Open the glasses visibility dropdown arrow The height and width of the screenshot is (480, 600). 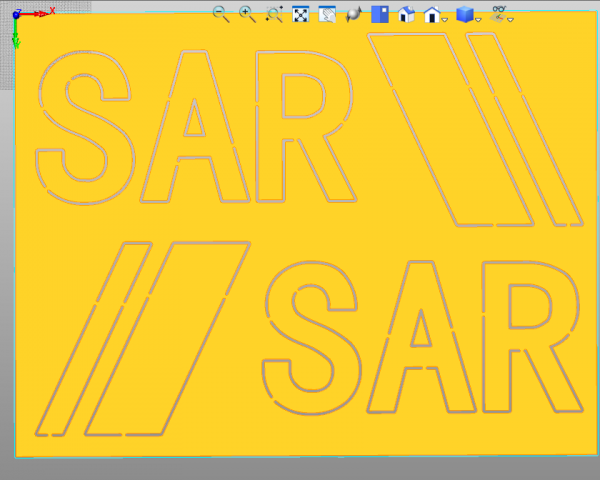[x=510, y=19]
